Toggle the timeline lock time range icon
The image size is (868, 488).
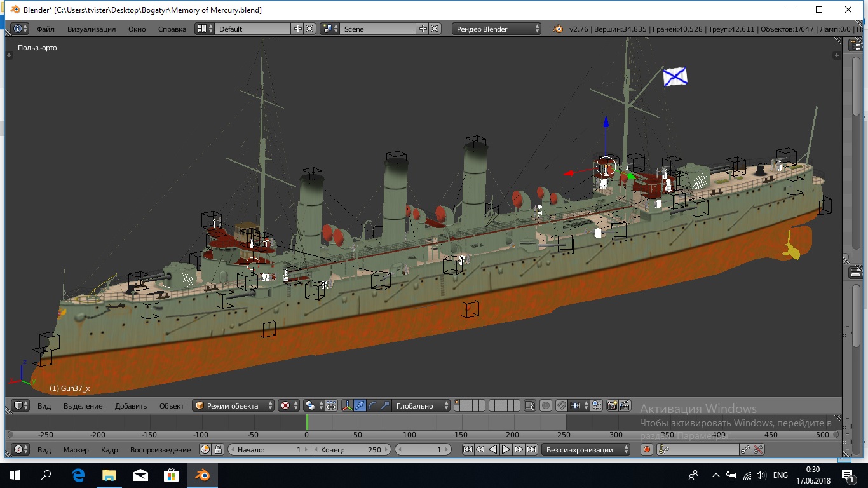[218, 449]
